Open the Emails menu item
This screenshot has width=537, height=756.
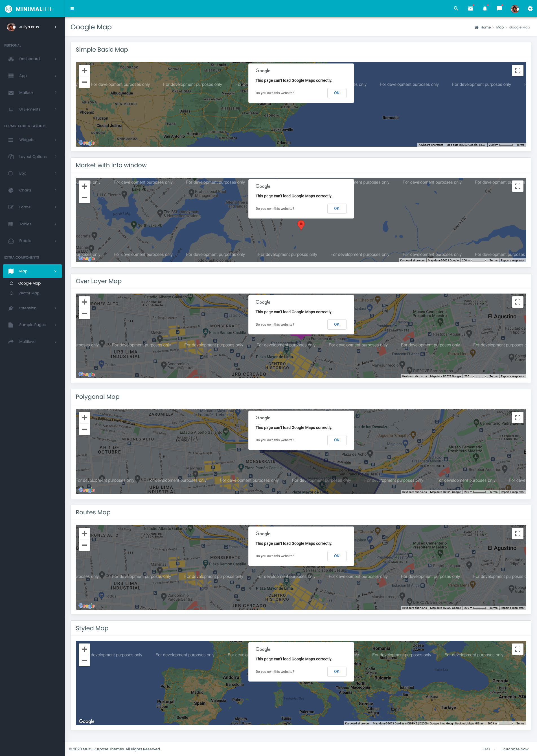(x=32, y=241)
